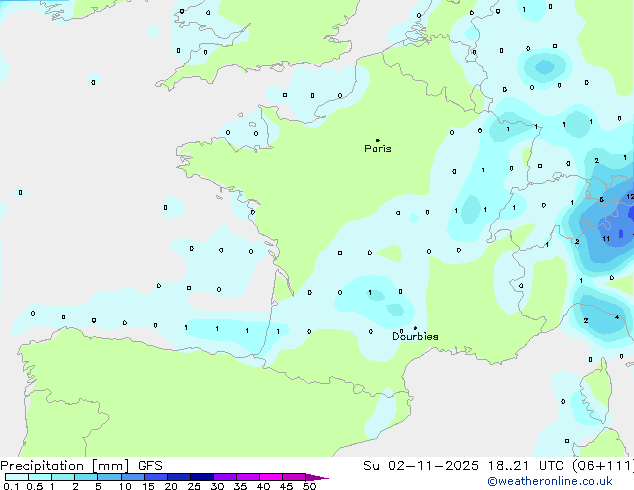This screenshot has width=634, height=490.
Task: Select the Paris location dot marker
Action: coord(378,140)
